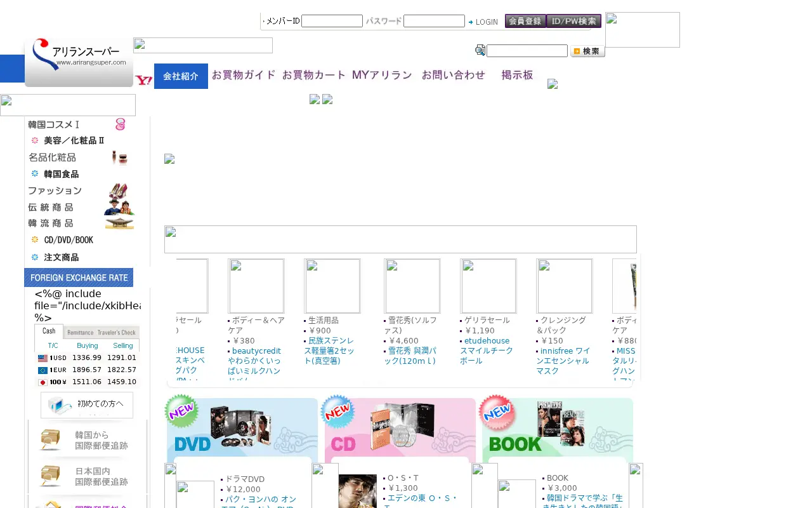Click the magnifier icon beside the search box

pyautogui.click(x=480, y=51)
